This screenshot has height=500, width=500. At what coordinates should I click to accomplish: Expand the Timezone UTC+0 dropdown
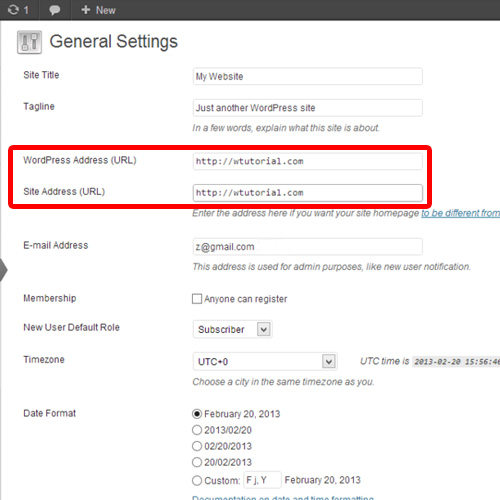click(265, 361)
